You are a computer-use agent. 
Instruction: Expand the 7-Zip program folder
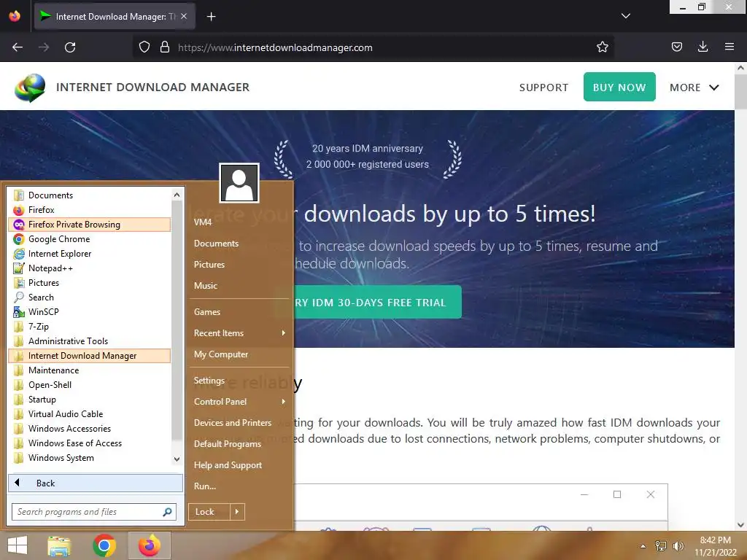pos(89,327)
